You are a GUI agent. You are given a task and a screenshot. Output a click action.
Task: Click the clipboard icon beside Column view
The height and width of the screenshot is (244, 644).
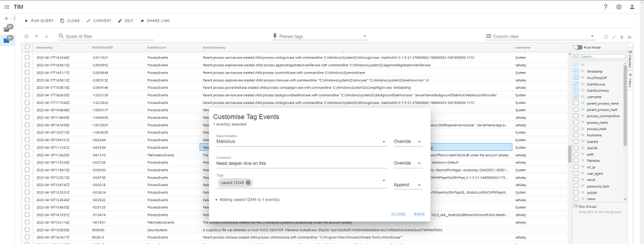coord(605,36)
